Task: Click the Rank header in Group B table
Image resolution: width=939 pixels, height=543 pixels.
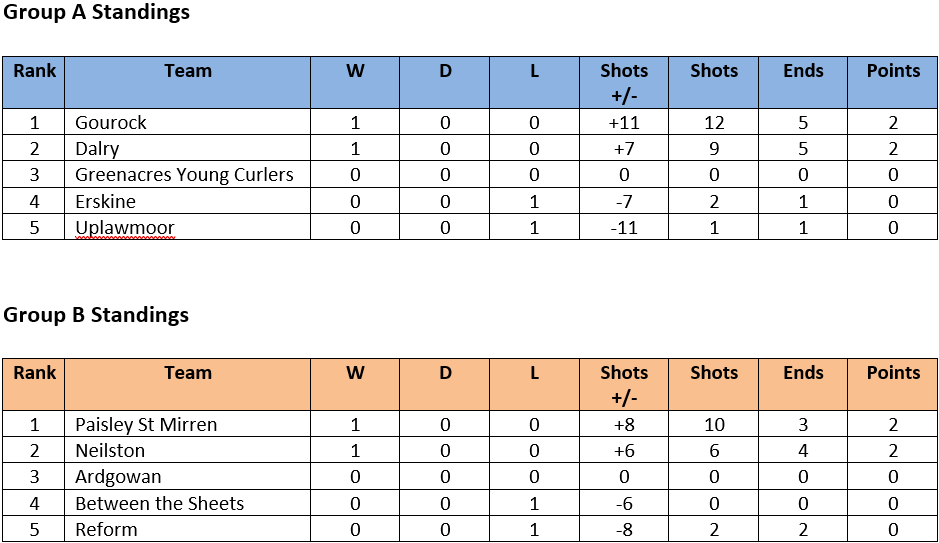Action: click(35, 373)
